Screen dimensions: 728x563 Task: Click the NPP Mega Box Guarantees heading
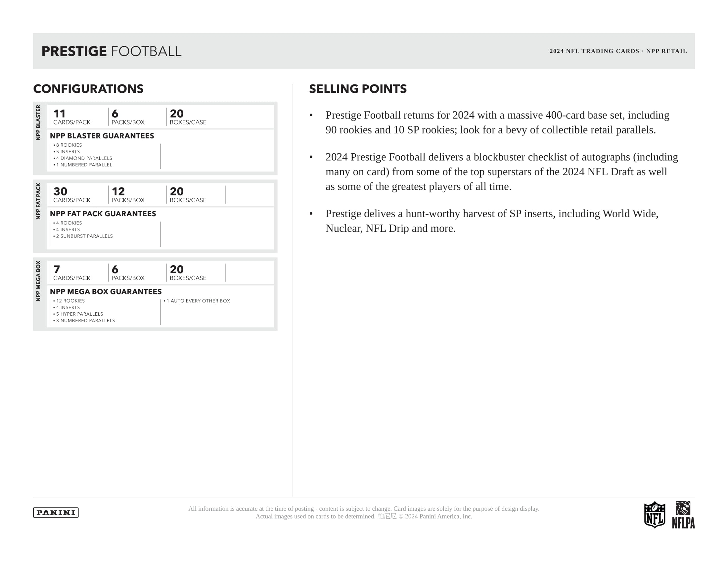[106, 291]
